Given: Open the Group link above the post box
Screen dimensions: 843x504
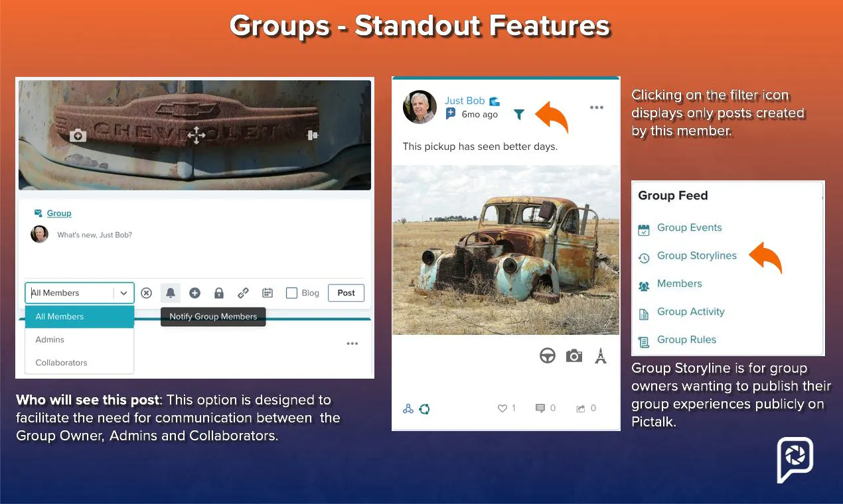Looking at the screenshot, I should tap(58, 213).
